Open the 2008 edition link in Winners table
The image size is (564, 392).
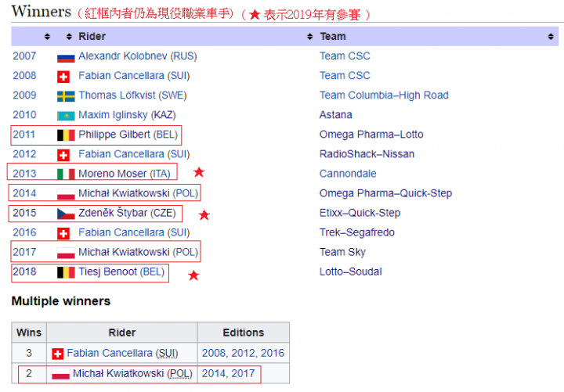24,75
